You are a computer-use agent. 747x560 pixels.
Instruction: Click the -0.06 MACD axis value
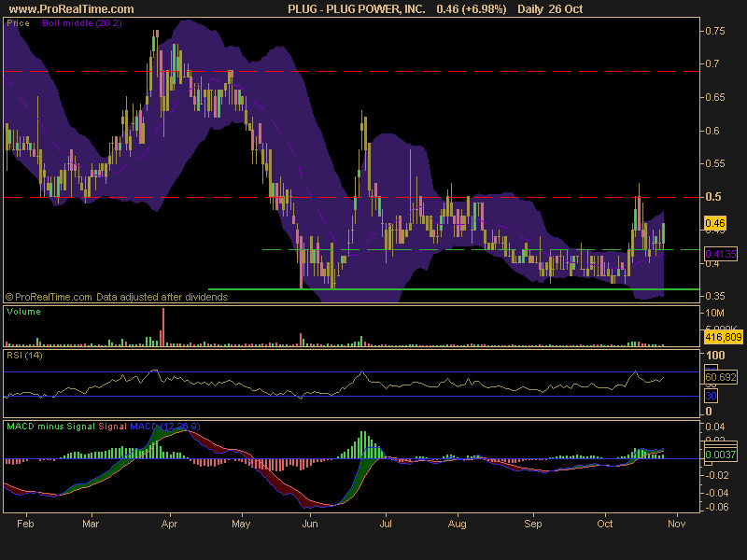click(x=715, y=507)
